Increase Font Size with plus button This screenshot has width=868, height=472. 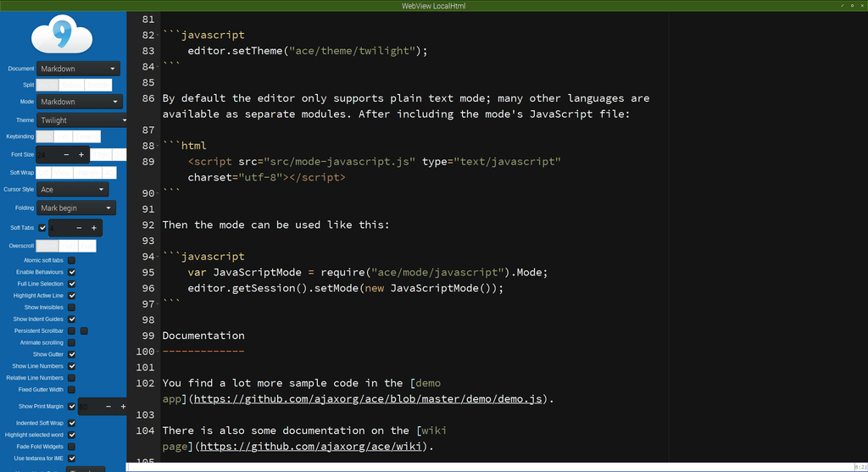(x=81, y=155)
